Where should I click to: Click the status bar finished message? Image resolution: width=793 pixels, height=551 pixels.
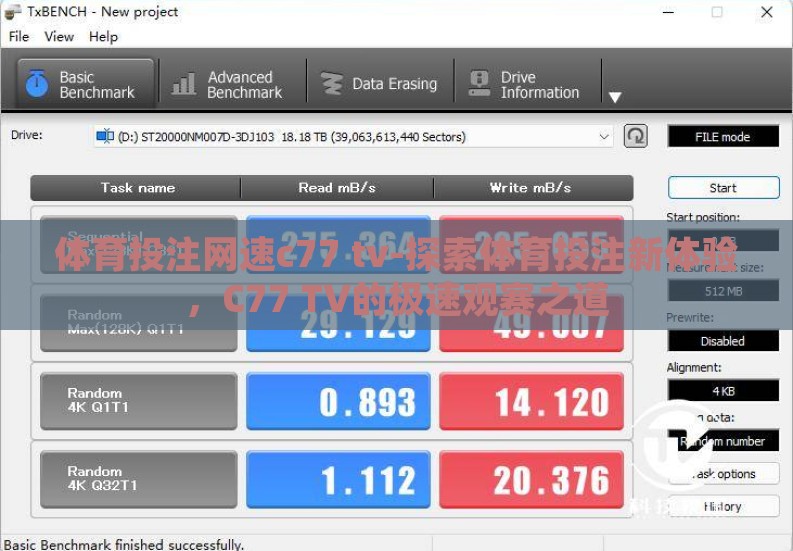[124, 544]
